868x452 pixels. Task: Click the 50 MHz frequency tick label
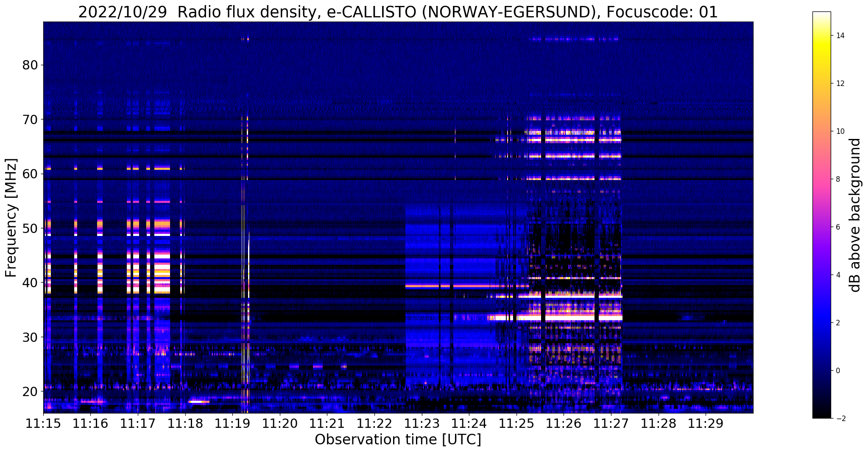click(x=30, y=228)
